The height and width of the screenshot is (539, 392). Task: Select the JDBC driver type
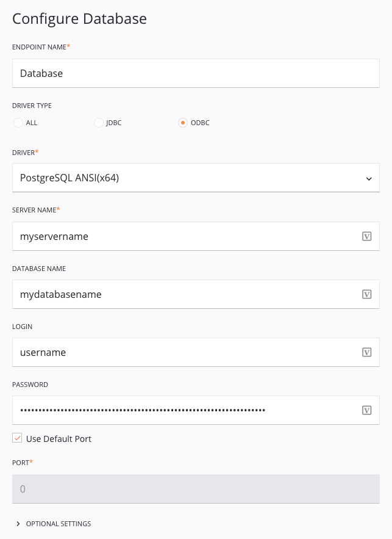click(98, 123)
